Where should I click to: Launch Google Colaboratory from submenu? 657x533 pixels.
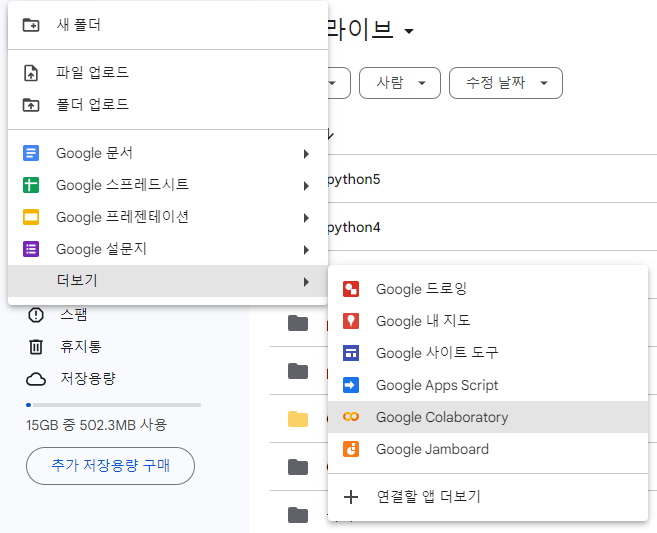pos(488,417)
